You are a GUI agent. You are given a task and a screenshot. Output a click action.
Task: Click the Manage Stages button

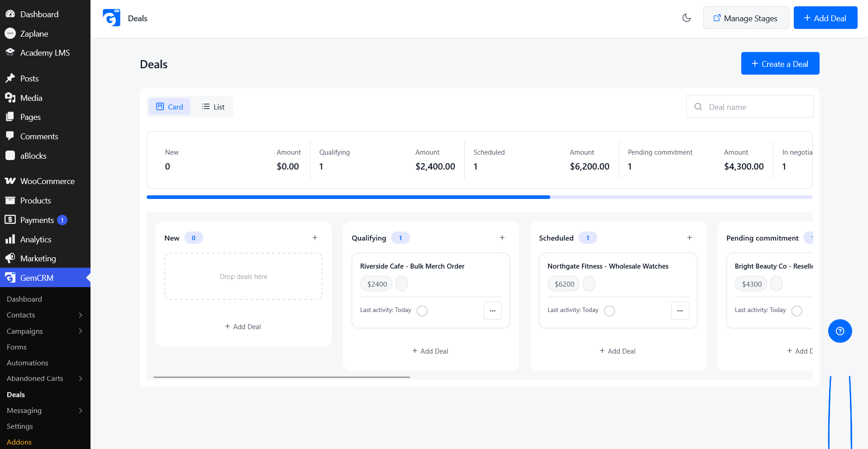coord(746,18)
